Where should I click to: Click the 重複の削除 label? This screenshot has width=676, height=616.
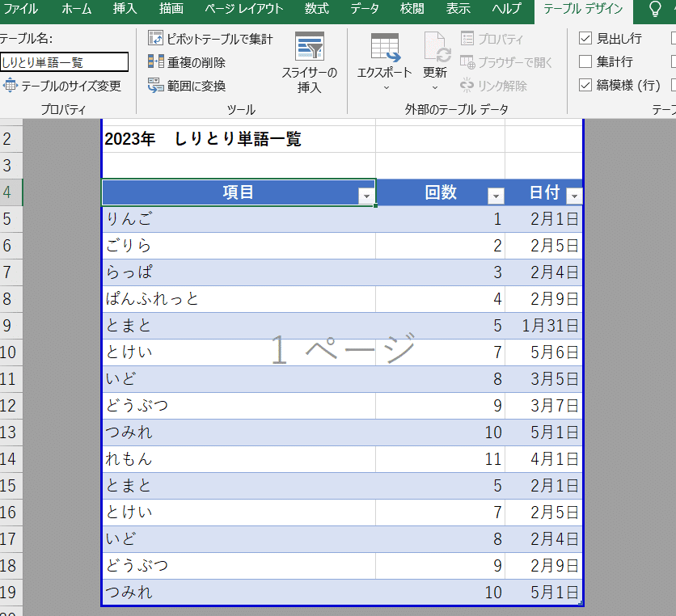196,62
